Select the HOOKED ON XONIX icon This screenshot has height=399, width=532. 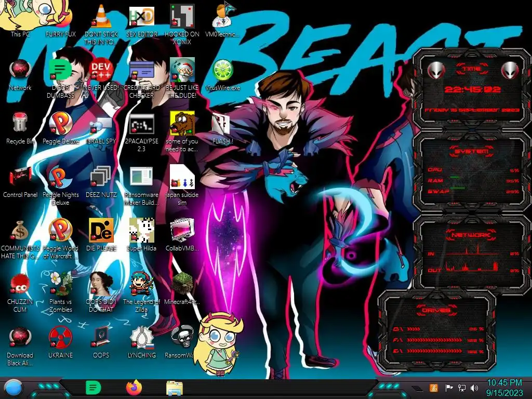[x=182, y=16]
